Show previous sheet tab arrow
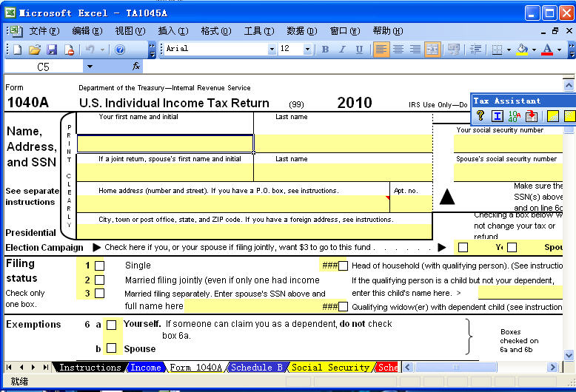 [x=21, y=367]
